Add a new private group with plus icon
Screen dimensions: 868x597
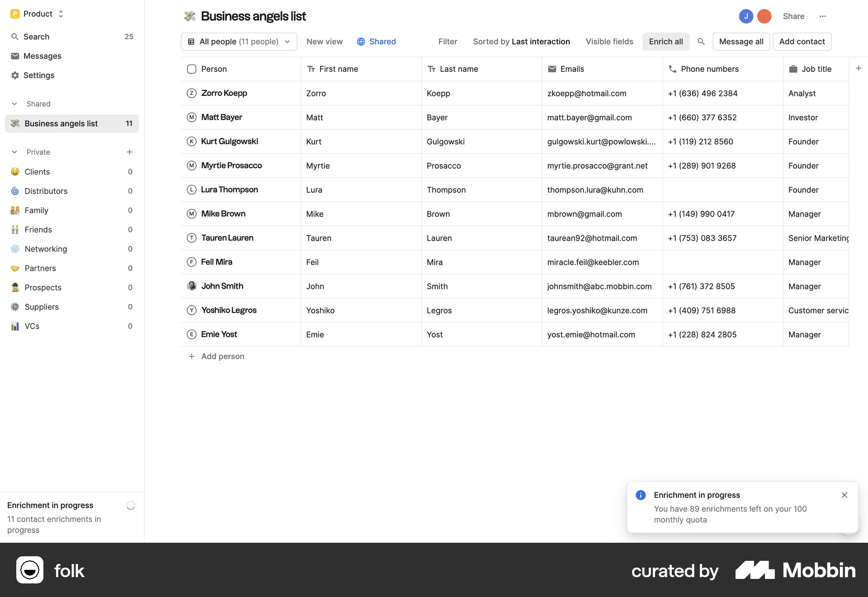[130, 152]
